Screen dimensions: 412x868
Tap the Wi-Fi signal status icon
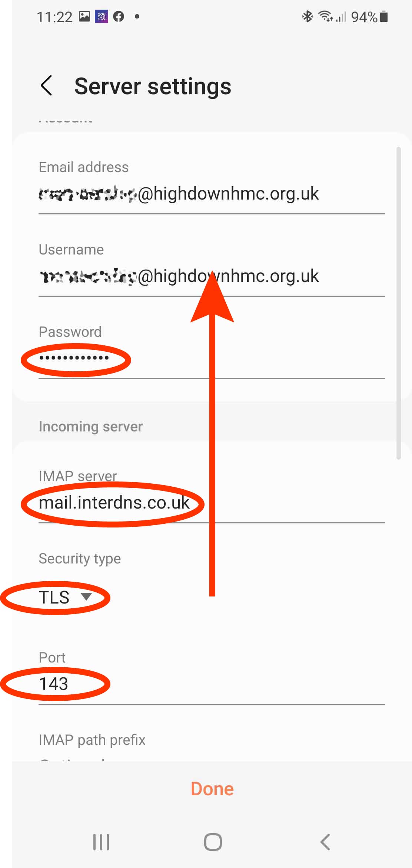click(x=326, y=16)
